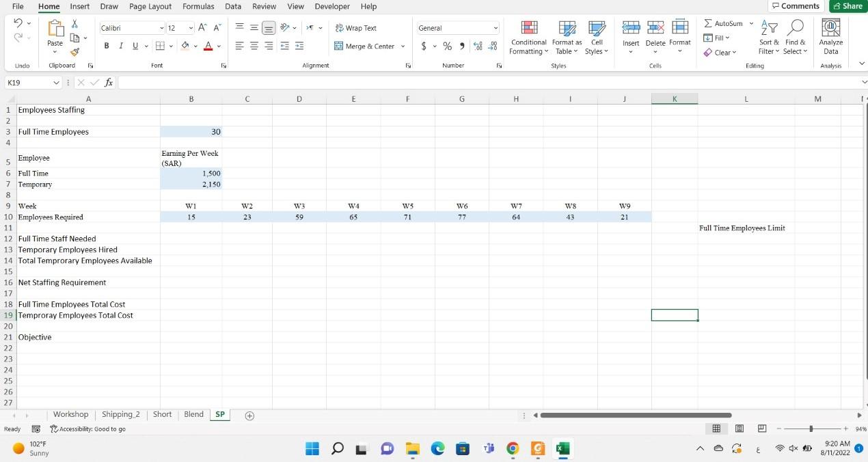Toggle Center horizontal alignment
Viewport: 868px width, 462px height.
point(254,46)
